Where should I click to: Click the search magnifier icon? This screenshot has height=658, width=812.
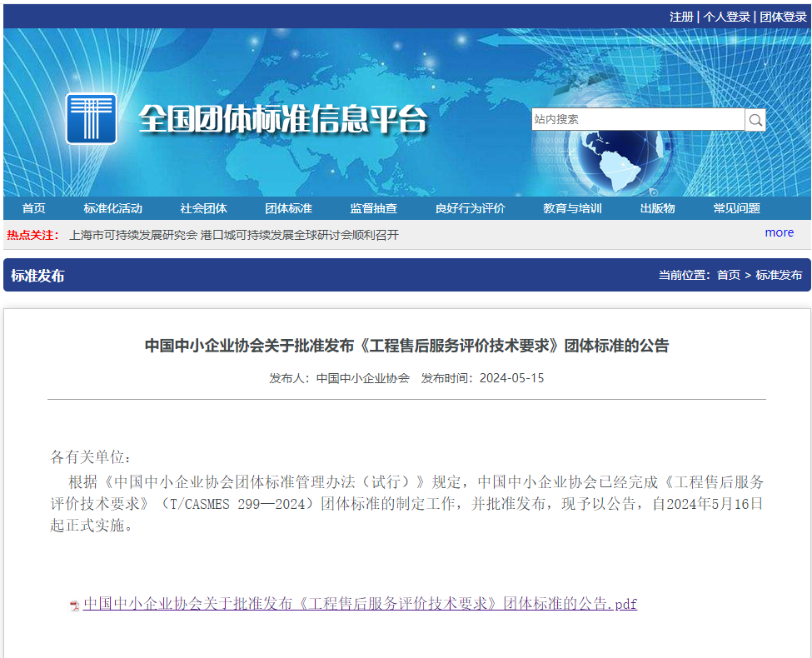755,120
